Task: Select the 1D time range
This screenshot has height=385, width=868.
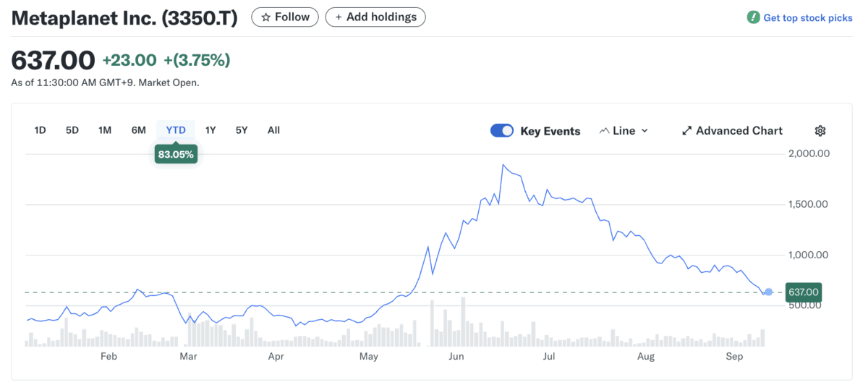Action: coord(41,130)
